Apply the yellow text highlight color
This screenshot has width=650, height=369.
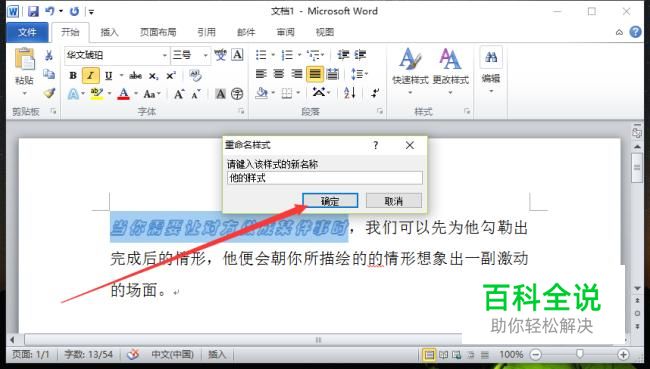pyautogui.click(x=97, y=94)
